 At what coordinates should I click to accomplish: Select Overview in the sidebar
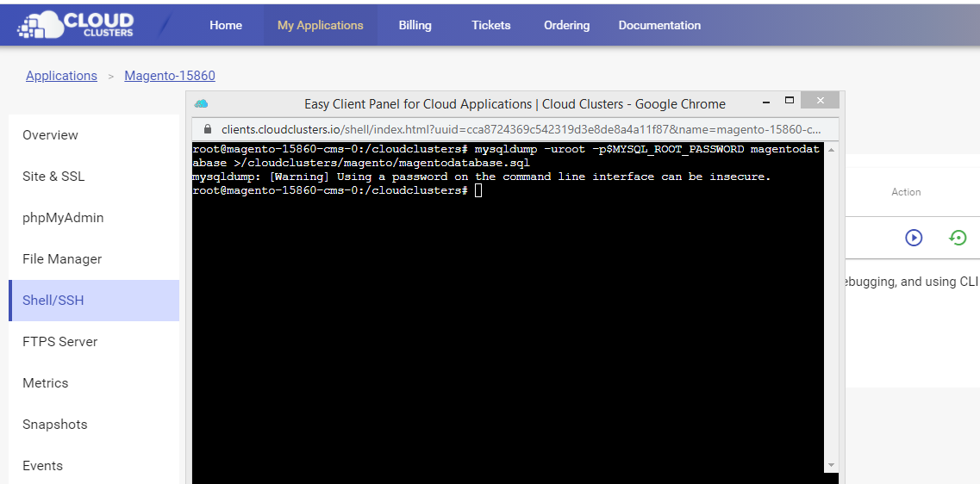point(50,135)
